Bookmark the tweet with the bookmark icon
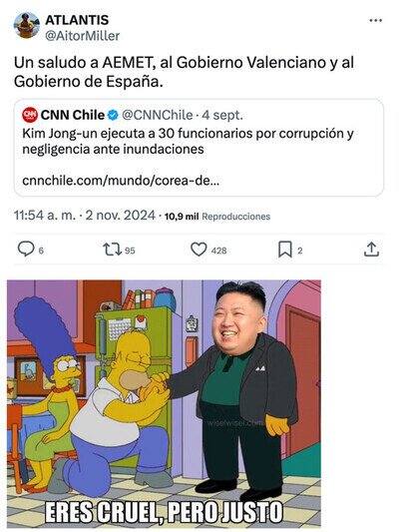399x532 pixels. (x=285, y=250)
